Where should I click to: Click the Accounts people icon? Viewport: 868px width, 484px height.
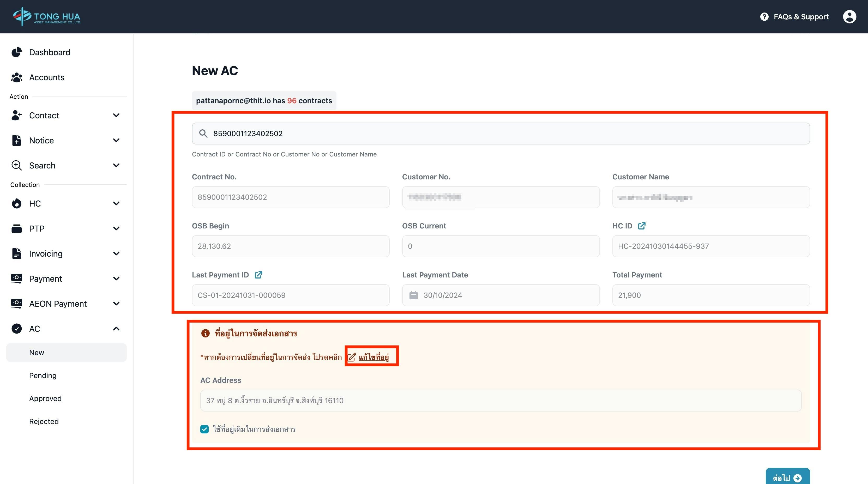pos(16,77)
